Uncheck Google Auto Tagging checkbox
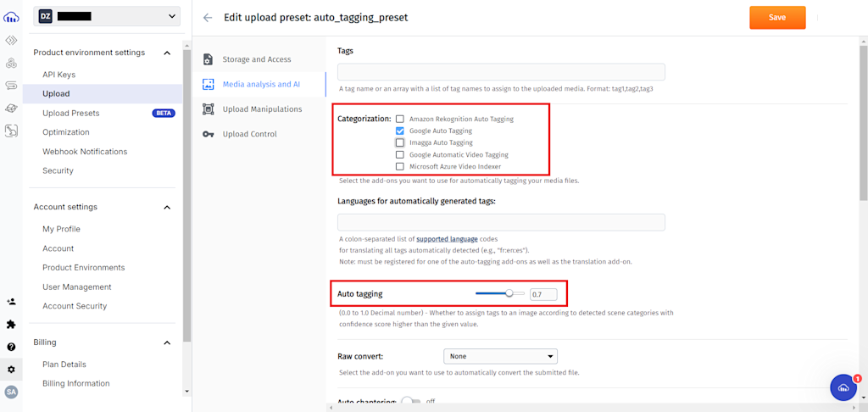 click(x=400, y=131)
